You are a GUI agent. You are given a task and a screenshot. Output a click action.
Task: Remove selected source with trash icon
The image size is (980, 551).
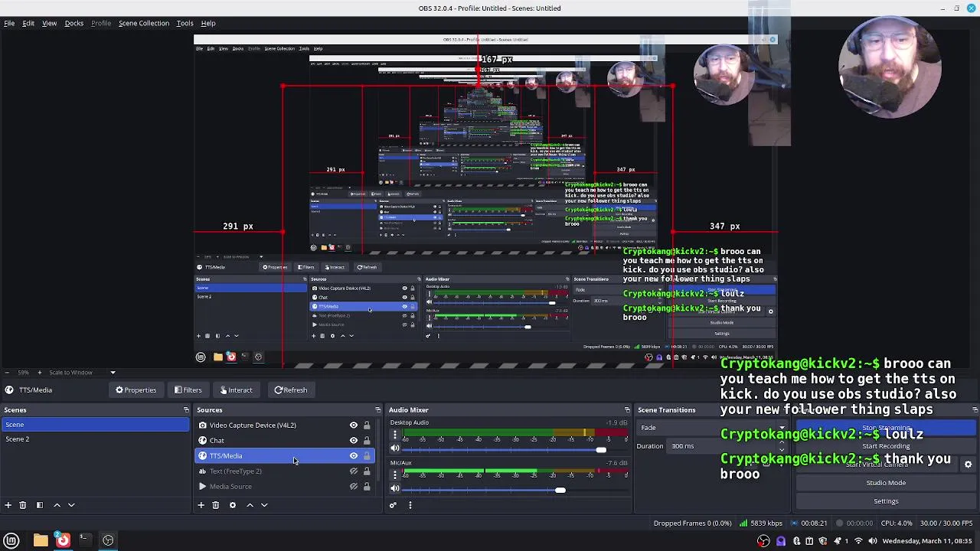[216, 505]
